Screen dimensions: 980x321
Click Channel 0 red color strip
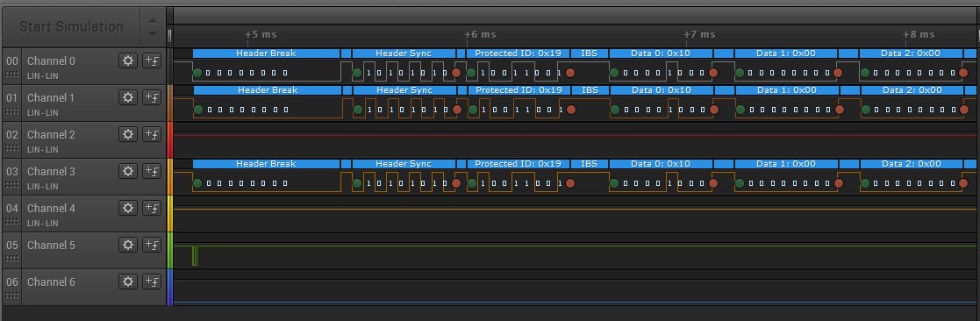click(169, 66)
